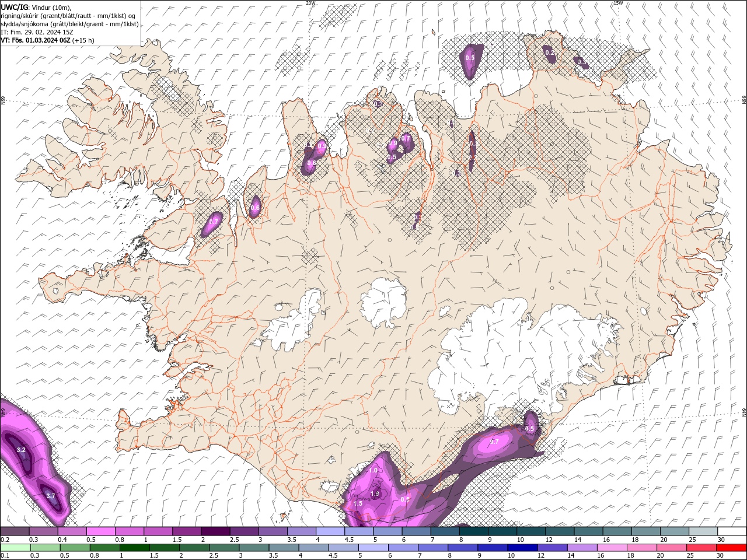The height and width of the screenshot is (560, 747).
Task: Pick the light purple rain swatch at 14
Action: pos(581,548)
